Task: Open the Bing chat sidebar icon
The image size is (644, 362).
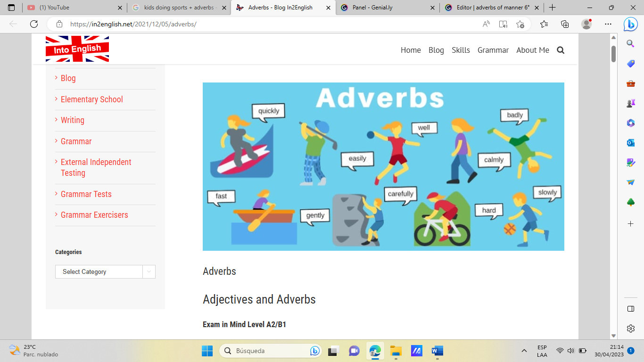Action: click(630, 24)
